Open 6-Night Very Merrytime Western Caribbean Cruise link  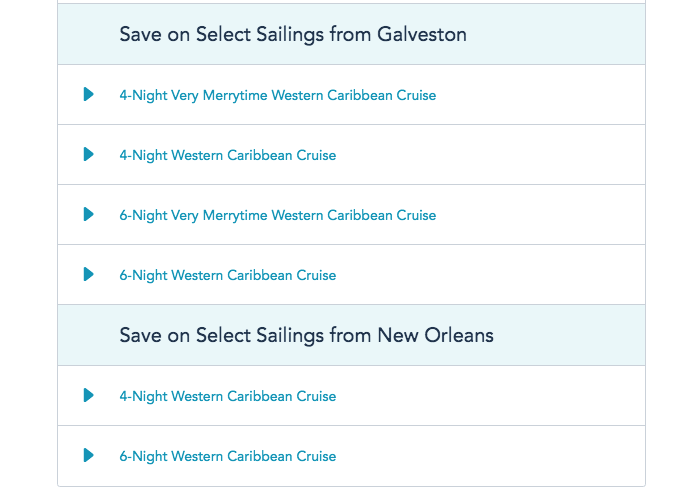277,216
